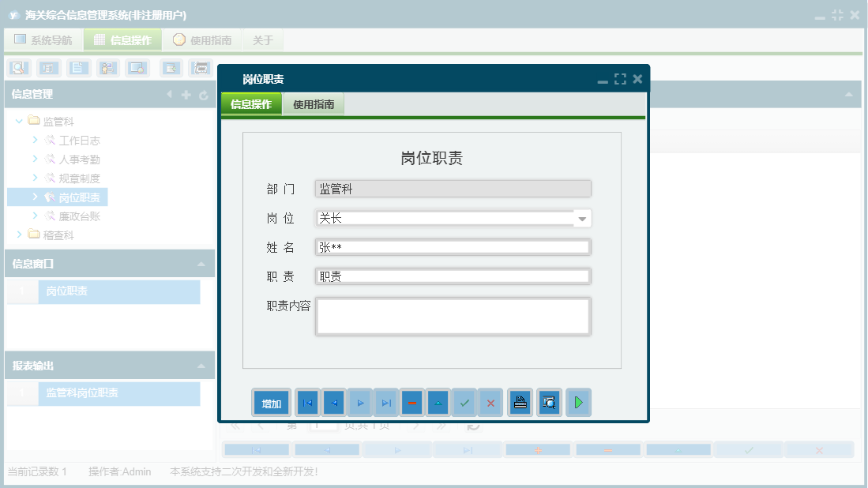The width and height of the screenshot is (868, 488).
Task: Click the 增加 button to add a record
Action: (271, 402)
